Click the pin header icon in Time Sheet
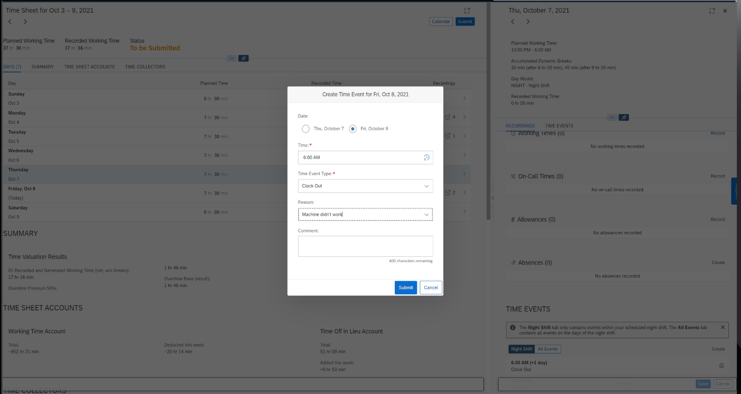 click(x=243, y=59)
